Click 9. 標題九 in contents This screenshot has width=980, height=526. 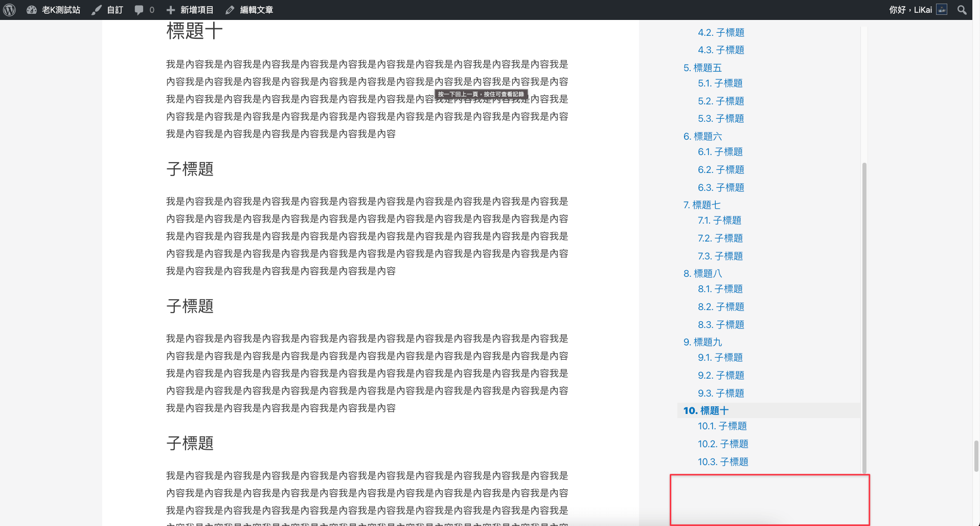(x=702, y=342)
